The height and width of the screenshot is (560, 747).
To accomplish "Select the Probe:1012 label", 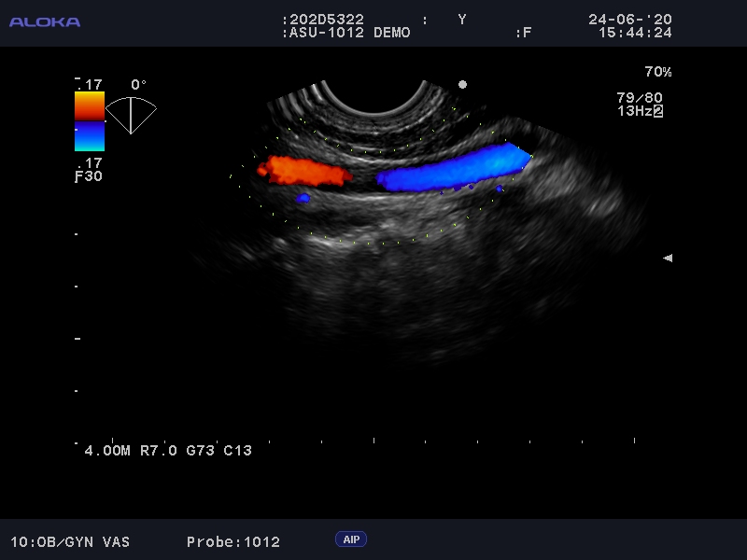I will coord(233,541).
